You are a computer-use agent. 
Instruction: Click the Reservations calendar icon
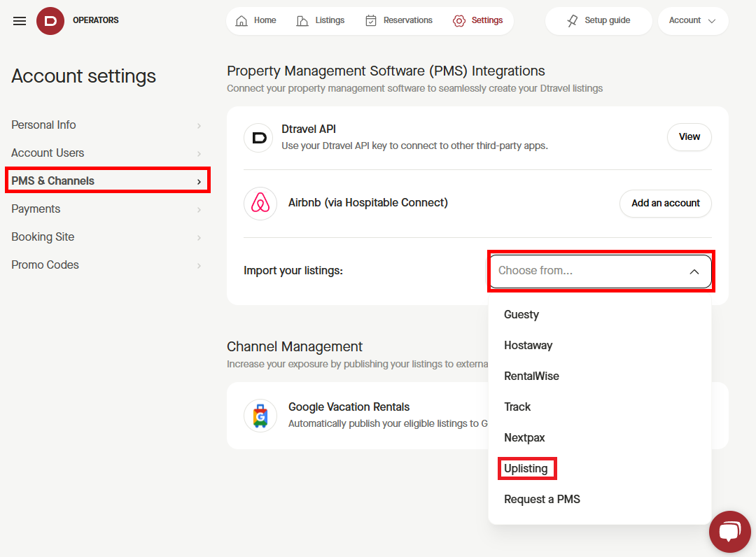tap(371, 21)
